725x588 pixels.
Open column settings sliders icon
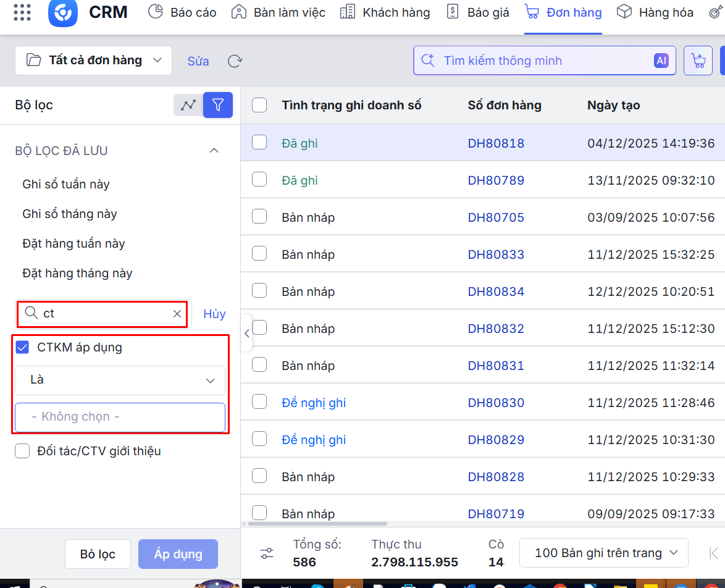click(267, 553)
